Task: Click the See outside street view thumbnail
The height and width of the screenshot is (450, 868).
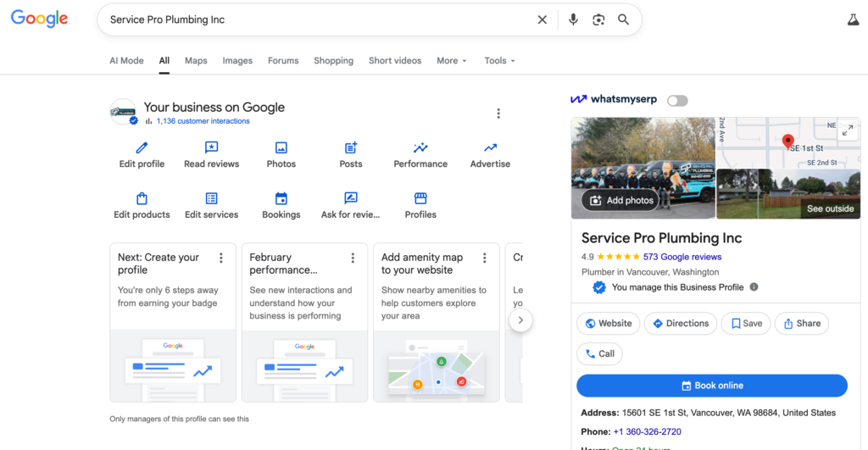Action: [787, 195]
